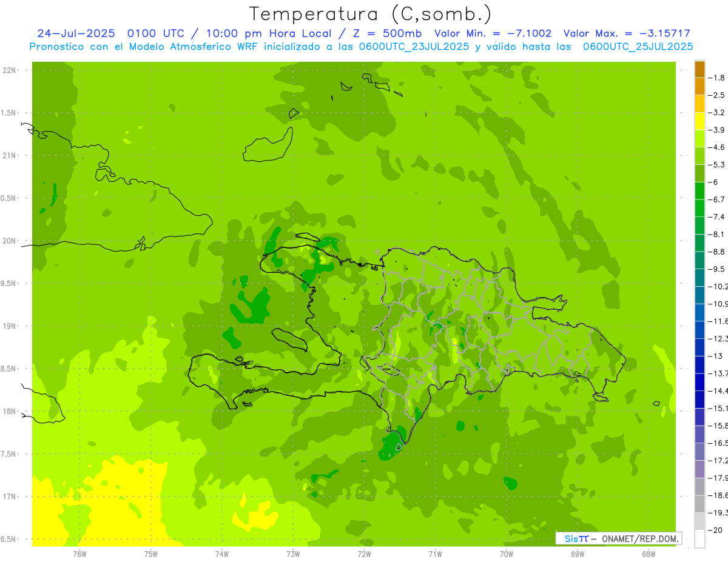Click the "-6.7" colorbar value
The width and height of the screenshot is (728, 562).
click(x=716, y=199)
